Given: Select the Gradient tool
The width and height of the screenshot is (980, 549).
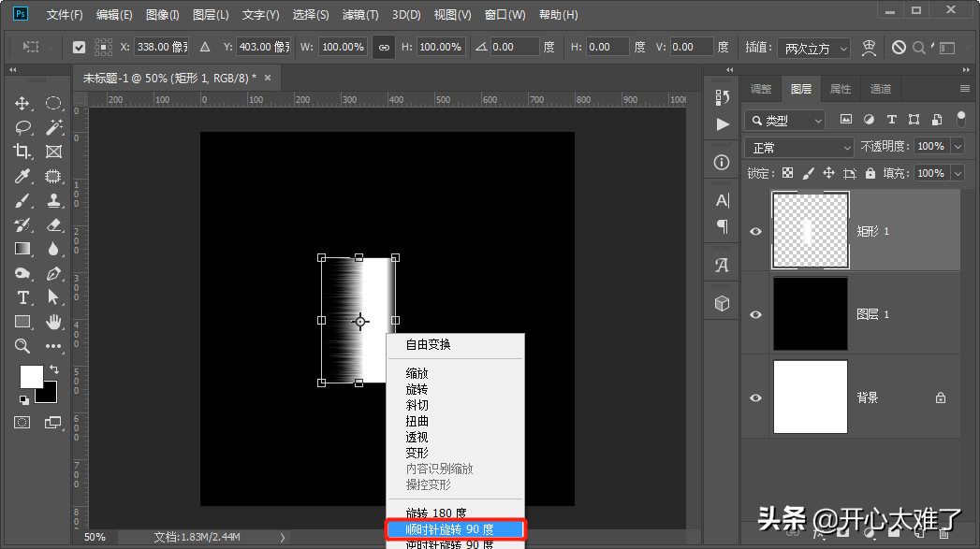Looking at the screenshot, I should coord(22,249).
